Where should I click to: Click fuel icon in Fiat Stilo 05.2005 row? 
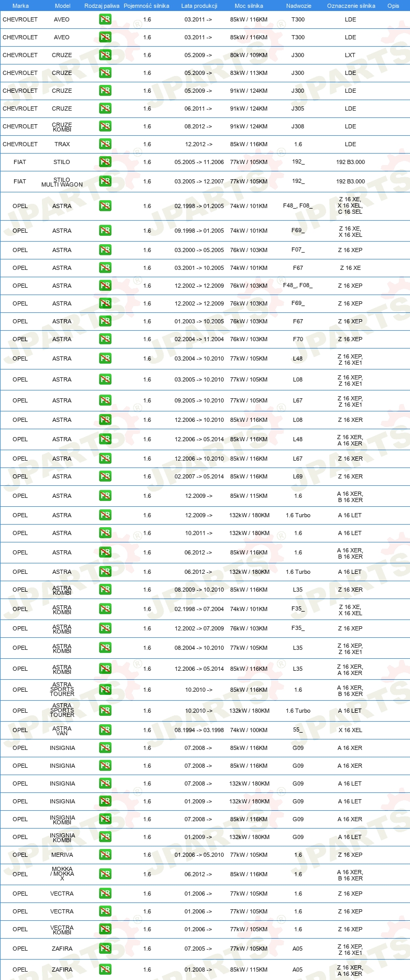click(x=105, y=162)
